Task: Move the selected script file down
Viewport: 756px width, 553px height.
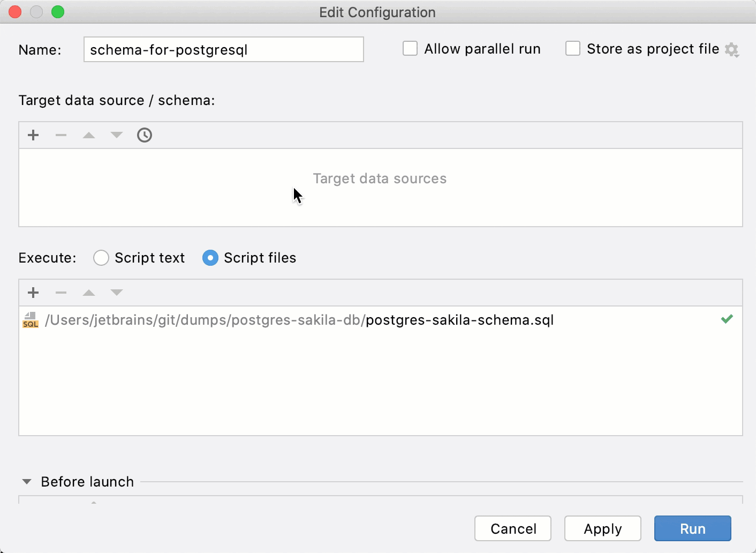Action: pos(116,293)
